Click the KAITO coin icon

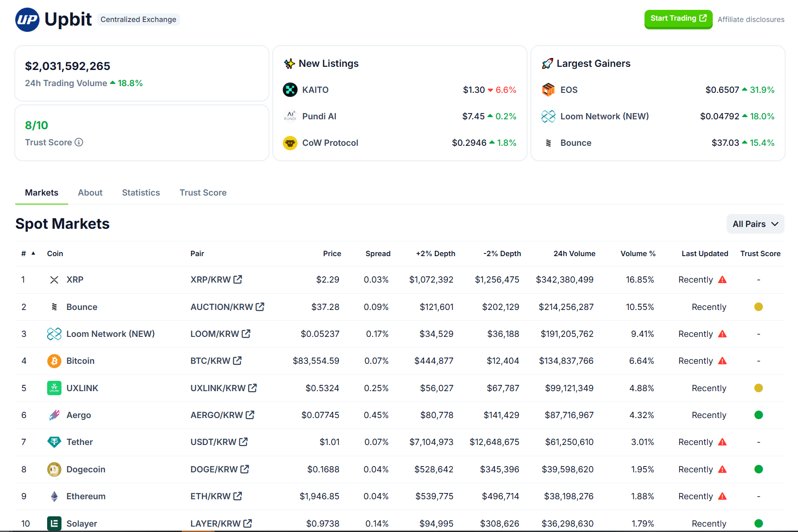[290, 90]
